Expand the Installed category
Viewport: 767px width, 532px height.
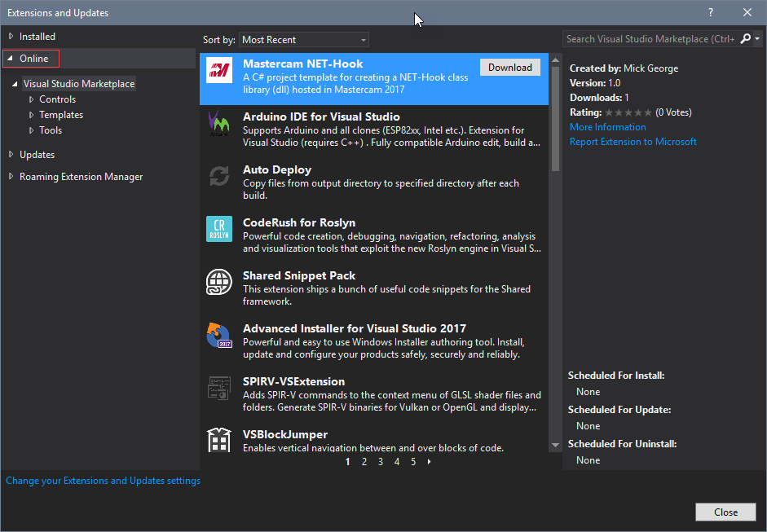[x=11, y=37]
